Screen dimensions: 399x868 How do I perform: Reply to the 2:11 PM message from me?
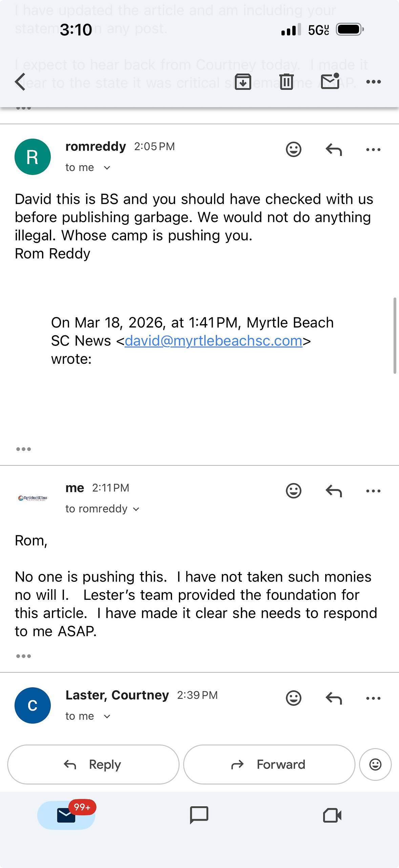pyautogui.click(x=334, y=491)
